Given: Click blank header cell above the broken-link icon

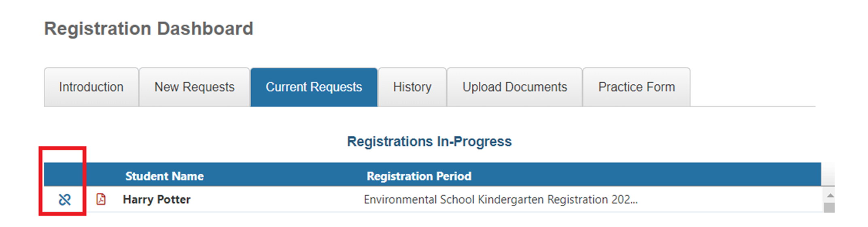Looking at the screenshot, I should click(x=65, y=175).
